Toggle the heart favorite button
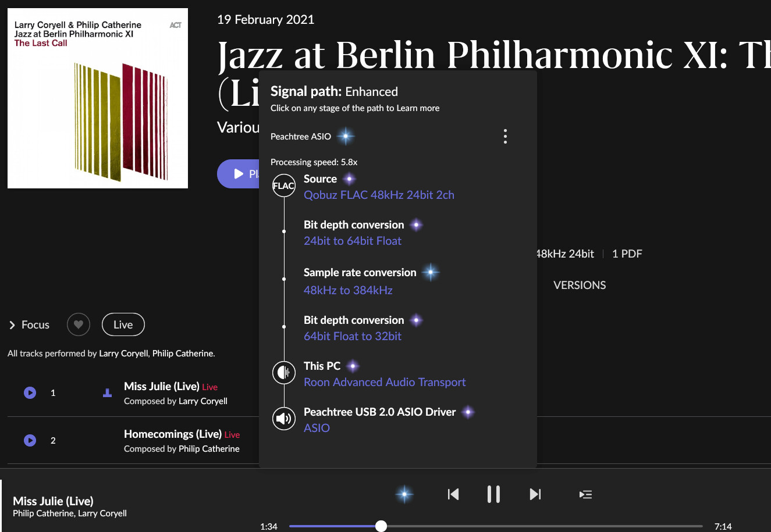 click(x=79, y=324)
